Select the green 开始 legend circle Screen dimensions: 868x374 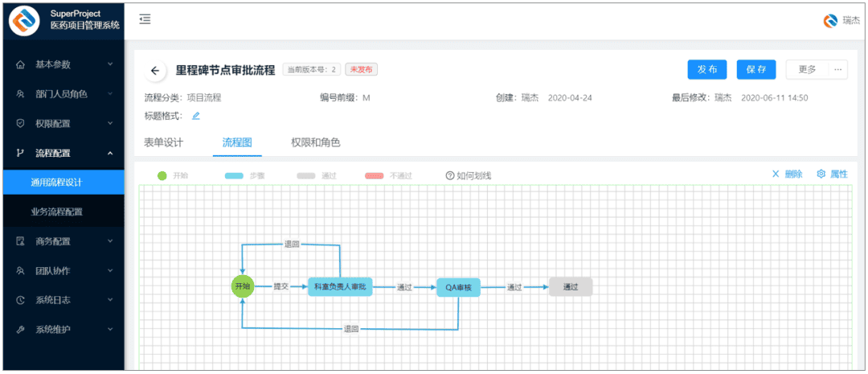162,175
